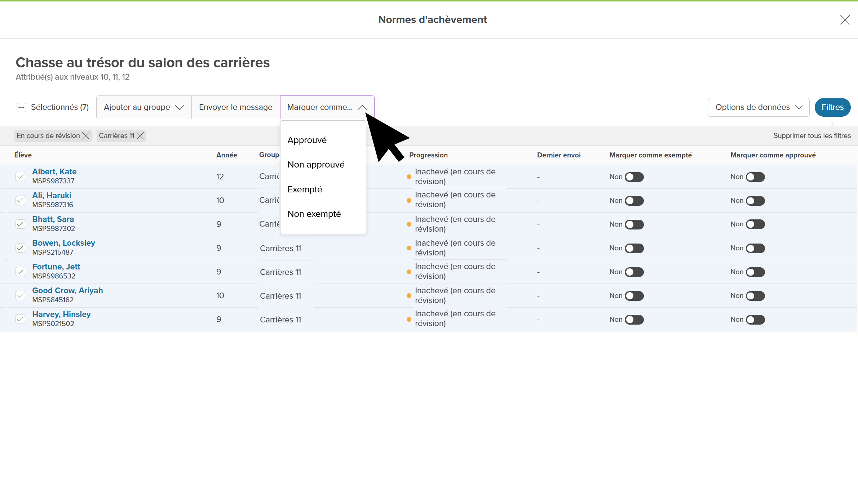The width and height of the screenshot is (858, 504).
Task: Select 'Non approuvé' menu option
Action: [x=316, y=165]
